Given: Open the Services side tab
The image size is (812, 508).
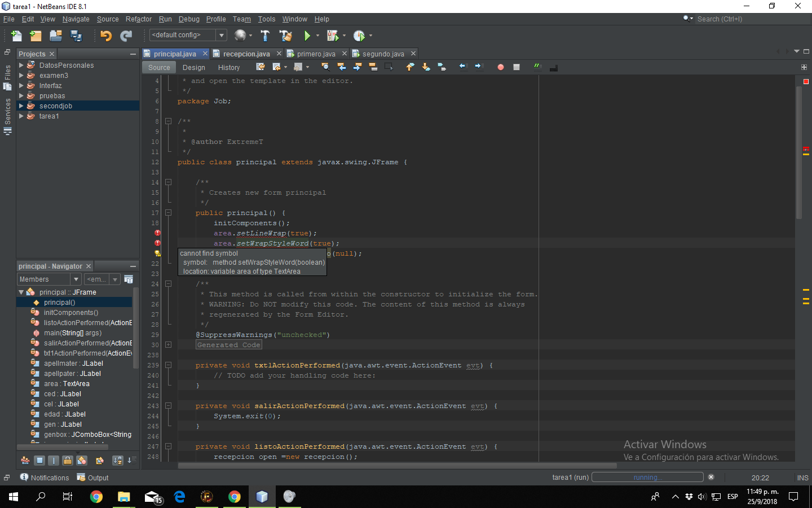Looking at the screenshot, I should pos(8,116).
